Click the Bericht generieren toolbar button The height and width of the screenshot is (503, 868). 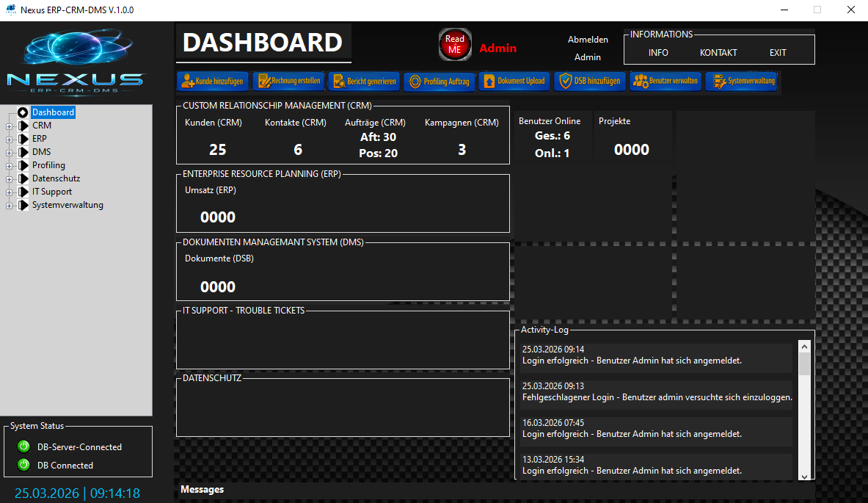[364, 82]
